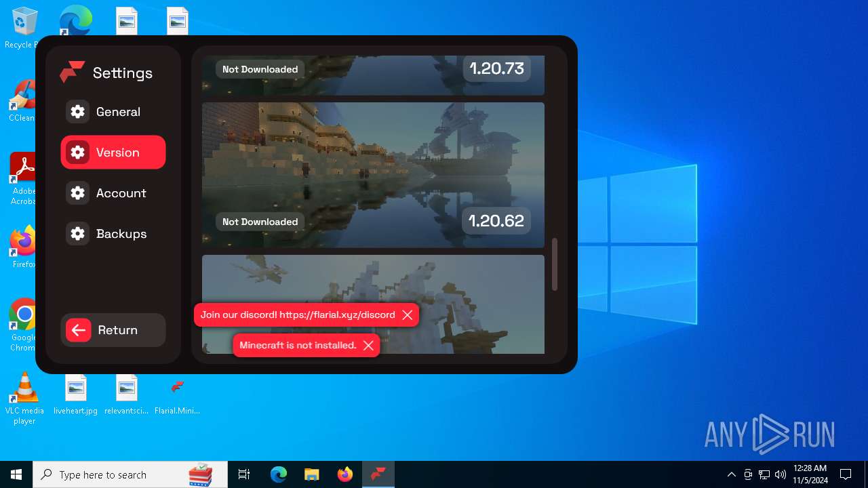
Task: Click the gear icon next to General
Action: [78, 112]
